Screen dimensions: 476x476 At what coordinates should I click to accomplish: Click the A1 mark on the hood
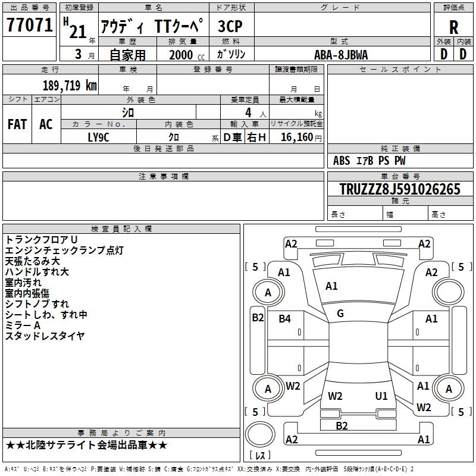[331, 286]
